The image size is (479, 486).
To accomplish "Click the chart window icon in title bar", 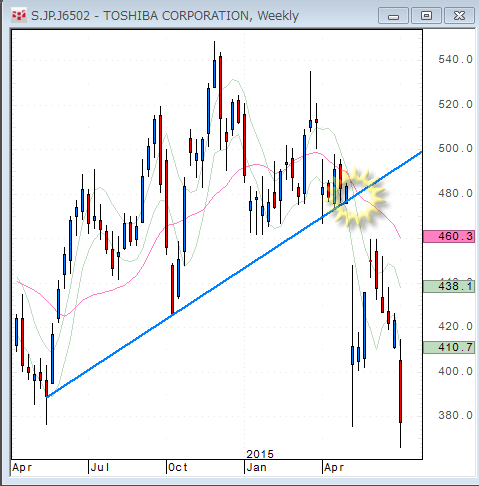I will (19, 15).
